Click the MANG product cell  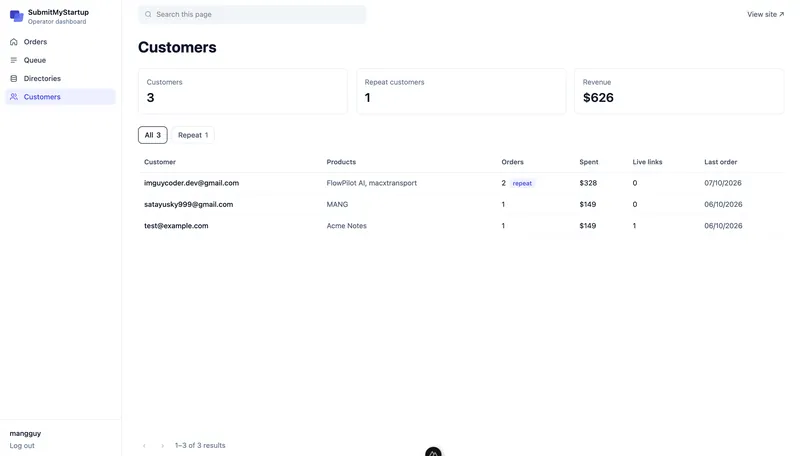point(337,205)
